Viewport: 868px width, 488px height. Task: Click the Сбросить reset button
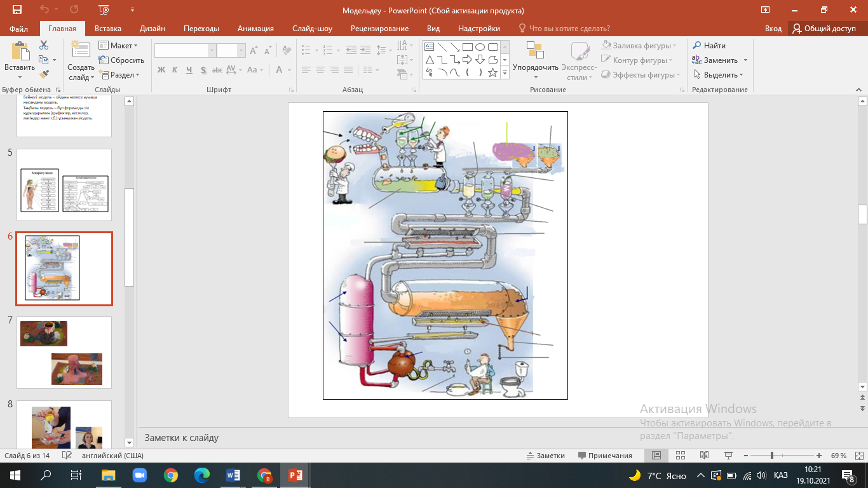click(x=121, y=60)
